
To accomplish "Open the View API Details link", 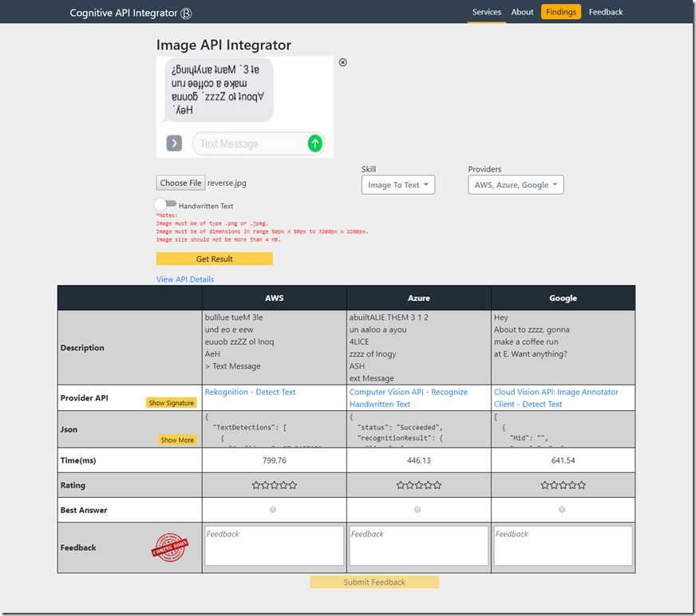I will click(x=185, y=279).
